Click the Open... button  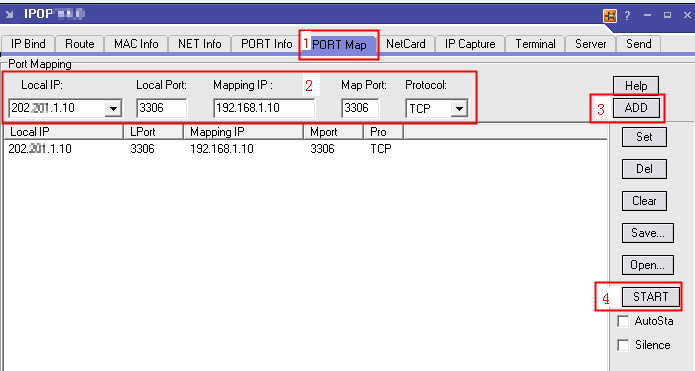pos(648,265)
